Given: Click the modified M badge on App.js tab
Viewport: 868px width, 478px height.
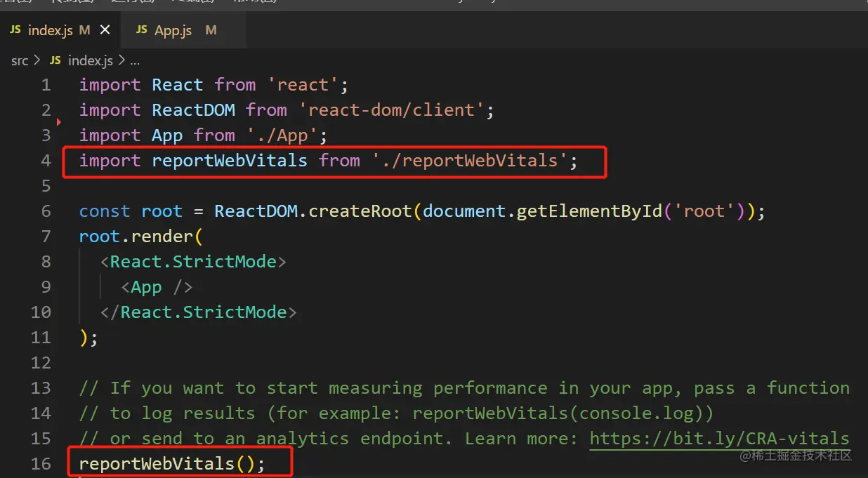Looking at the screenshot, I should tap(211, 30).
